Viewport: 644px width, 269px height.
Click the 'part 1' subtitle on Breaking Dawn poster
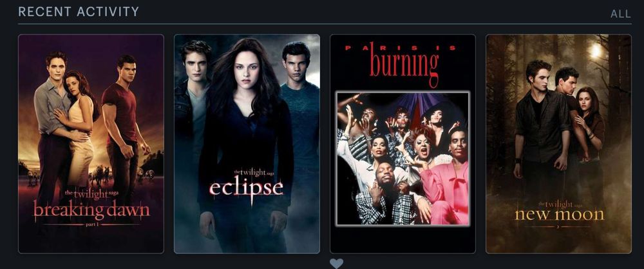point(91,225)
